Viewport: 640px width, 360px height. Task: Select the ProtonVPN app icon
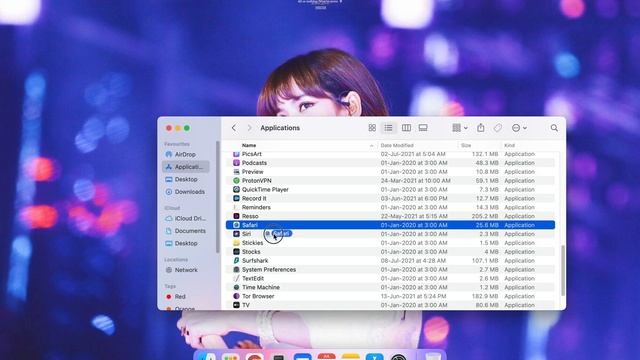pyautogui.click(x=236, y=180)
